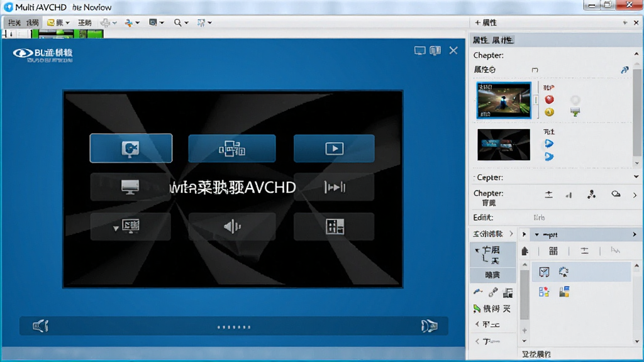Image resolution: width=644 pixels, height=362 pixels.
Task: Select the highlighted video thumbnail in the chapter list
Action: pos(504,100)
